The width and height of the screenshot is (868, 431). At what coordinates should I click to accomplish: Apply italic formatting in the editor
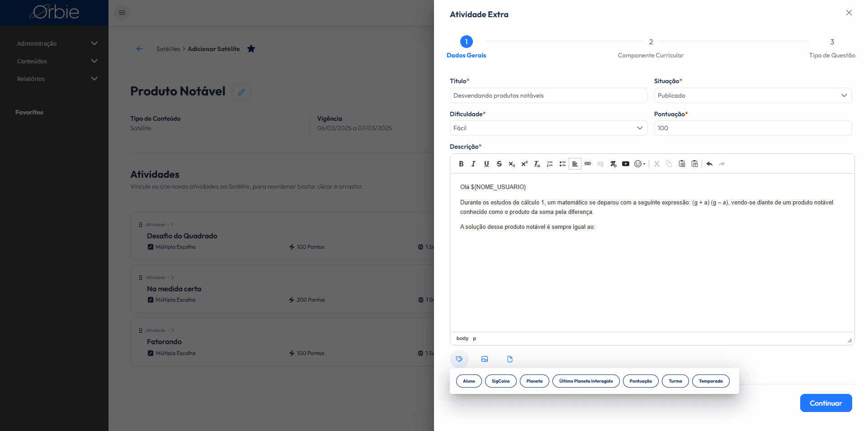[473, 164]
